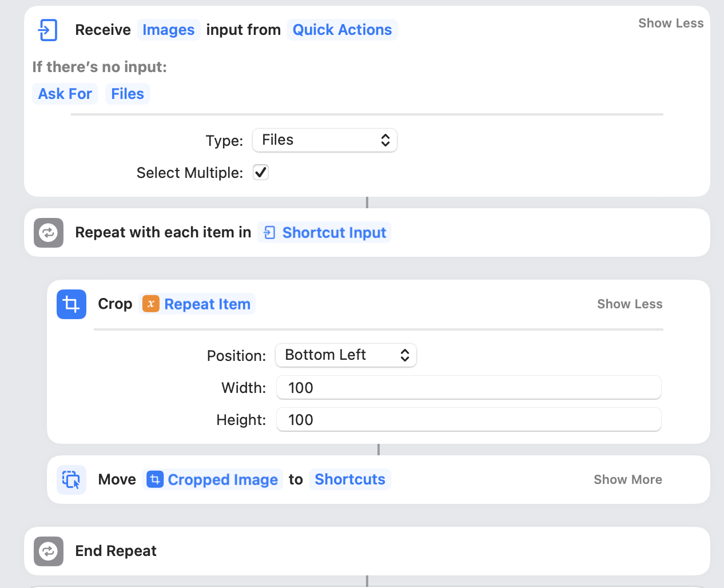Click the Ask For option link
The image size is (724, 588).
tap(65, 93)
